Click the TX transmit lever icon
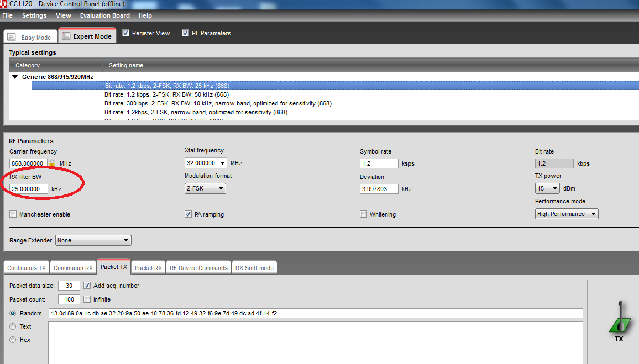 click(620, 318)
